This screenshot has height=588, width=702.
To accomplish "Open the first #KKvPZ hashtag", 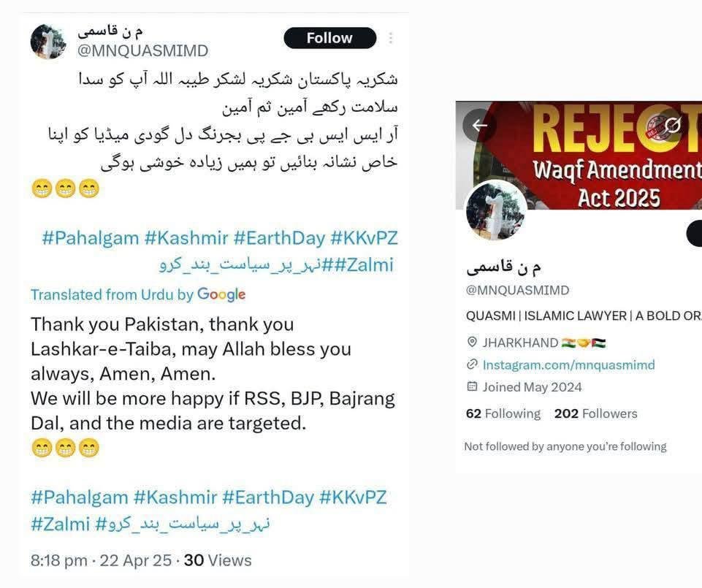I will (x=364, y=238).
